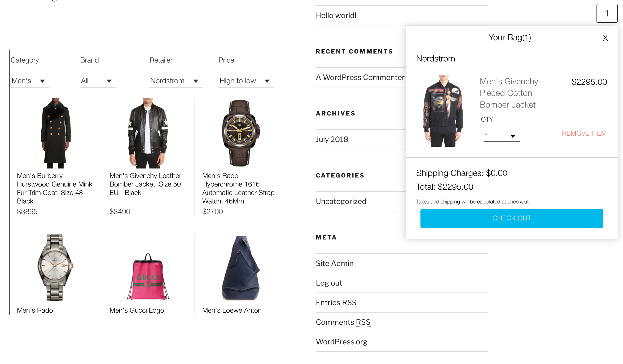Click REMOVE ITEM in the bag
The width and height of the screenshot is (623, 364).
click(x=584, y=133)
